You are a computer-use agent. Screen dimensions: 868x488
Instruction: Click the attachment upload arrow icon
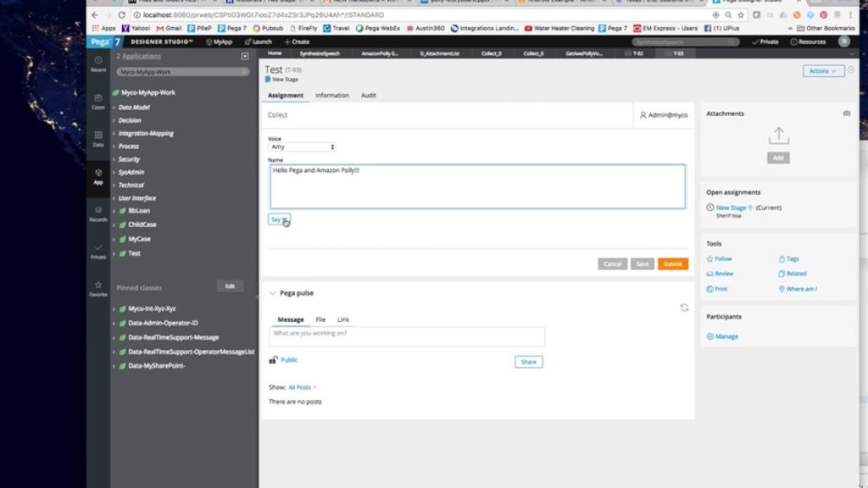[x=778, y=136]
